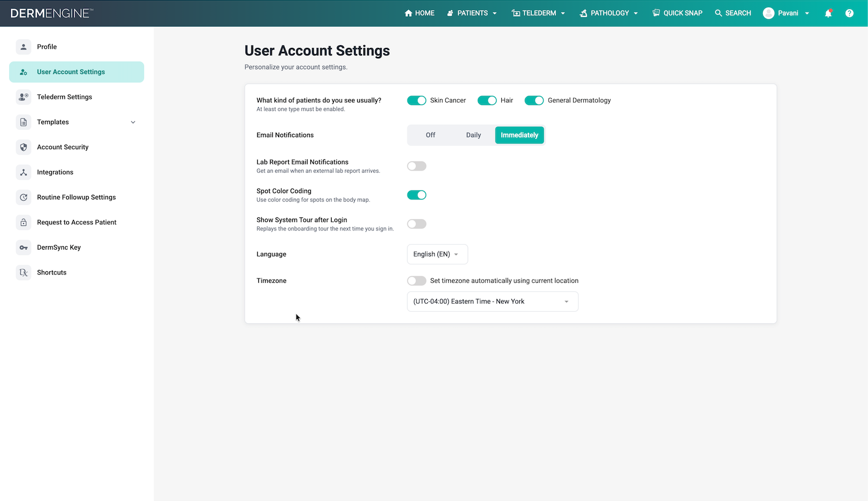Open the Pavani account dropdown arrow
This screenshot has width=868, height=501.
[807, 14]
